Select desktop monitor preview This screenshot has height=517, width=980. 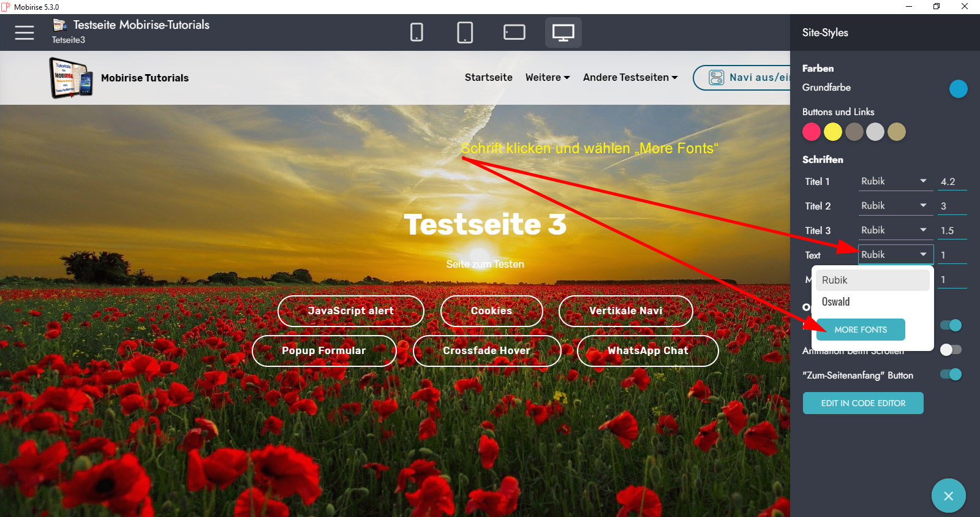[x=563, y=32]
